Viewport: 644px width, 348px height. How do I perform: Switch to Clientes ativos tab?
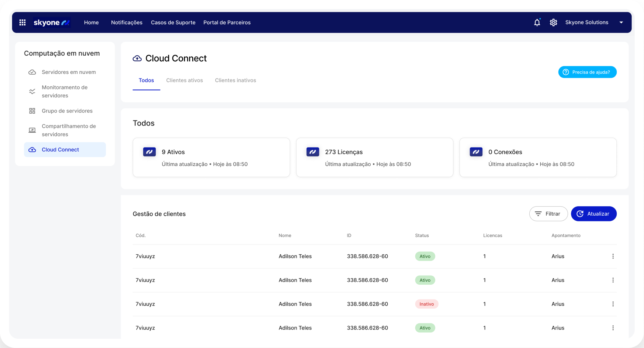(184, 80)
